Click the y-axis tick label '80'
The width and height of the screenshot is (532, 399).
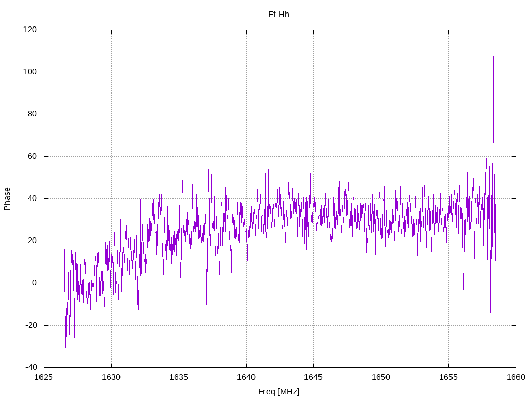tap(32, 114)
